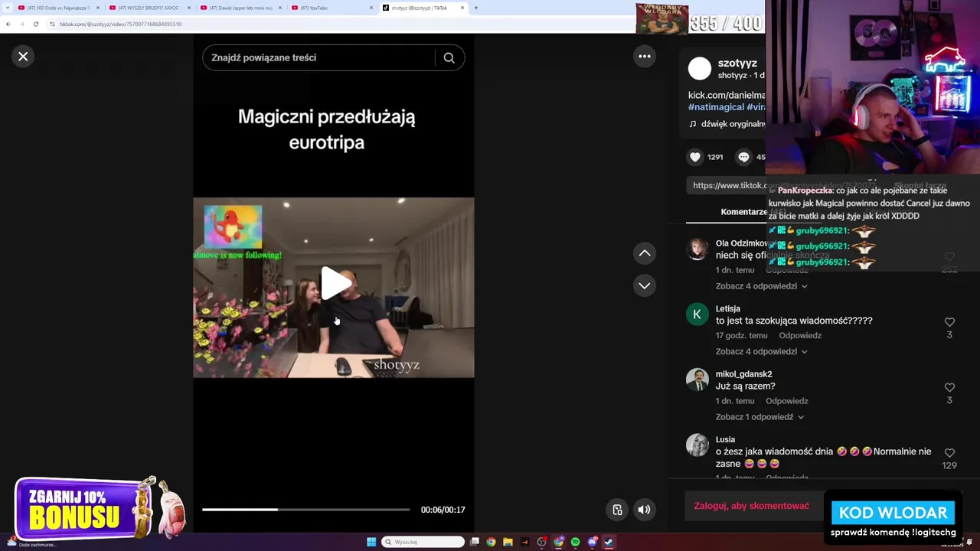Close the TikTok video viewer with X
980x551 pixels.
(x=23, y=56)
